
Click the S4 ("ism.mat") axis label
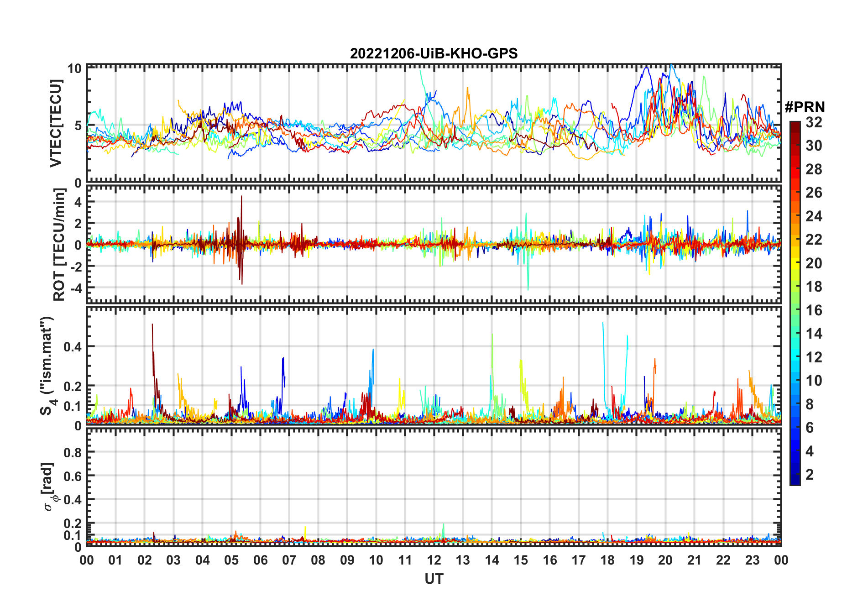click(48, 366)
